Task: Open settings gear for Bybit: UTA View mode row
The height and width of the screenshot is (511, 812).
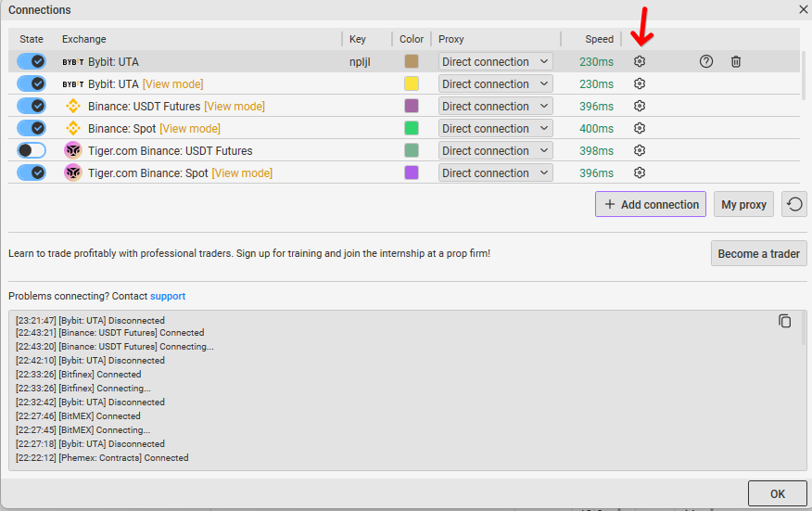Action: (x=640, y=84)
